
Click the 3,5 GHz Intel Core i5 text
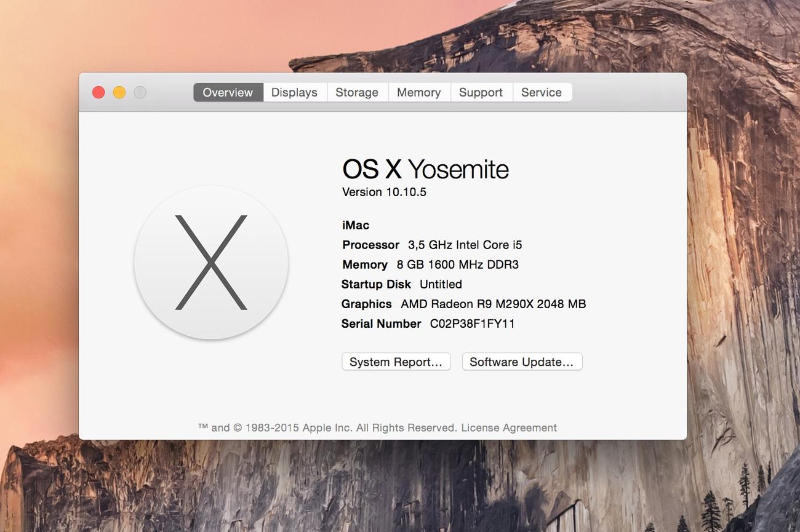pyautogui.click(x=465, y=245)
